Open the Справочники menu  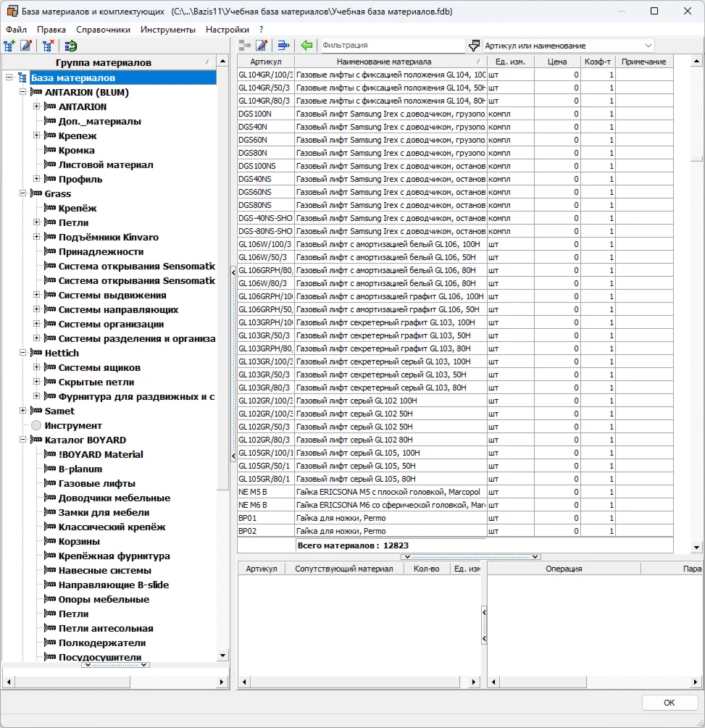103,30
